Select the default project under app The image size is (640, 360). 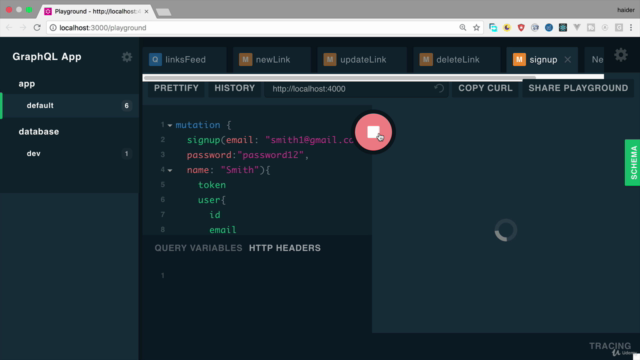coord(69,106)
